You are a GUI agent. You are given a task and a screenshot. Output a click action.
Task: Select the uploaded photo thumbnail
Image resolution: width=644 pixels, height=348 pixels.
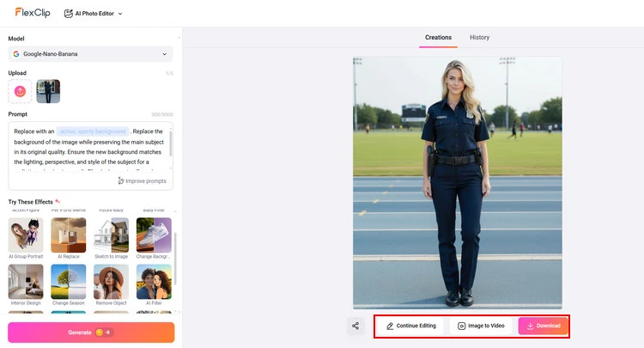48,91
